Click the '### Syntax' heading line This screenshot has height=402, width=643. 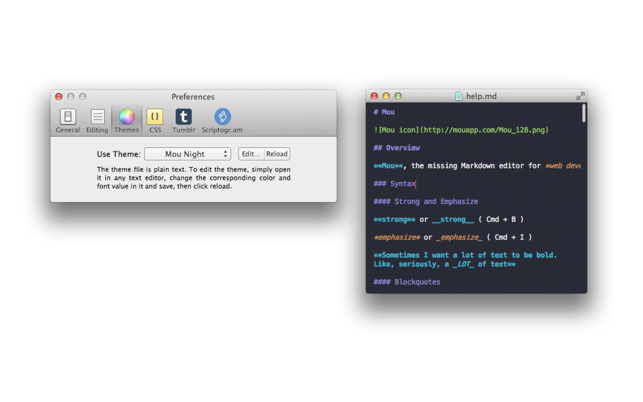394,183
